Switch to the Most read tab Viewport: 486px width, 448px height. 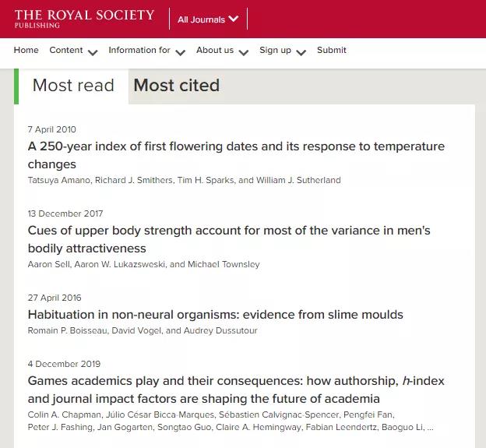[73, 86]
